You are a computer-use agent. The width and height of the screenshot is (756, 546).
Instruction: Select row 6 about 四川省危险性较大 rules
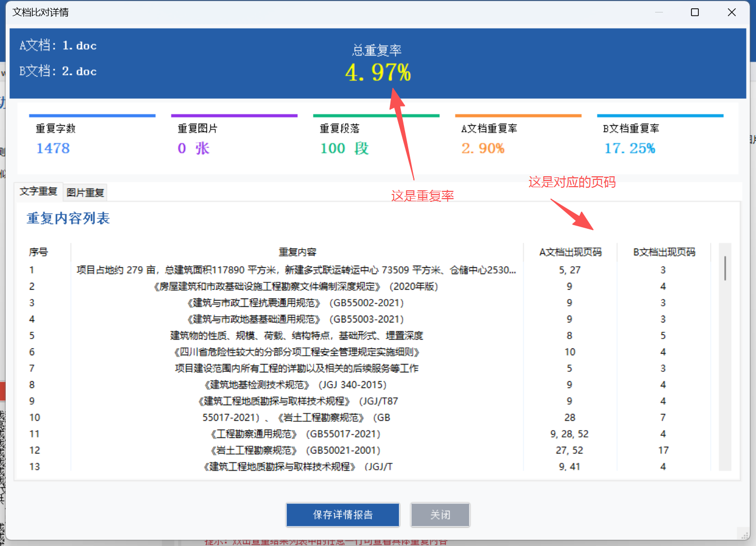pyautogui.click(x=296, y=352)
